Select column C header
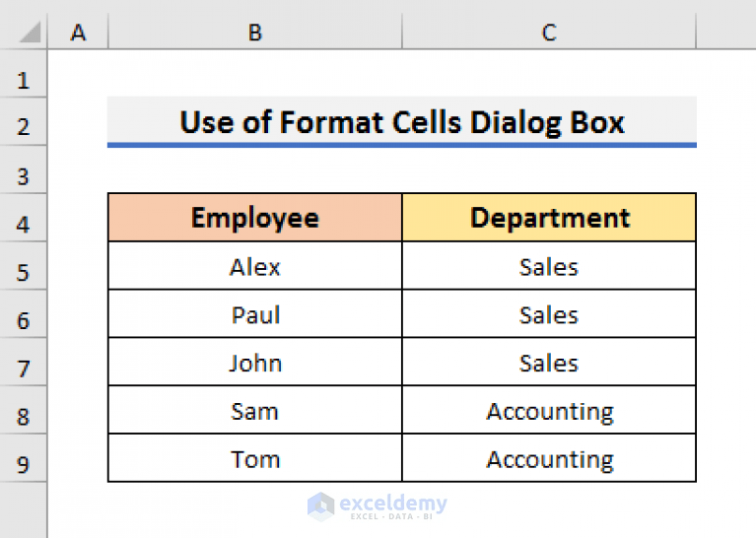Viewport: 756px width, 538px height. click(549, 32)
